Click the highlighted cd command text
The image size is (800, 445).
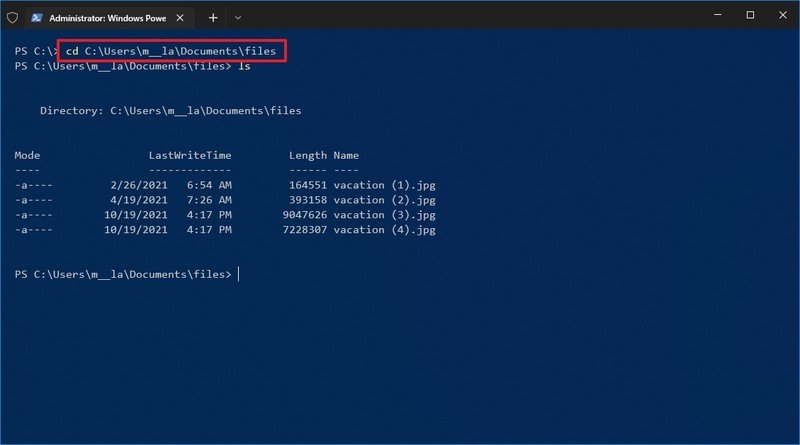pyautogui.click(x=173, y=51)
